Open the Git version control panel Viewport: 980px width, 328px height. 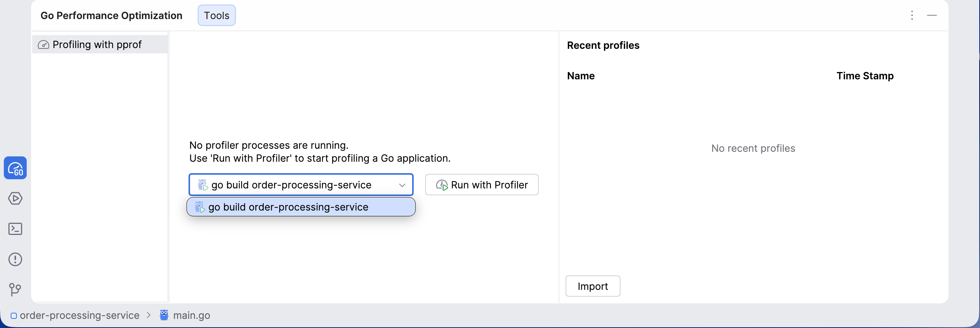(x=15, y=289)
